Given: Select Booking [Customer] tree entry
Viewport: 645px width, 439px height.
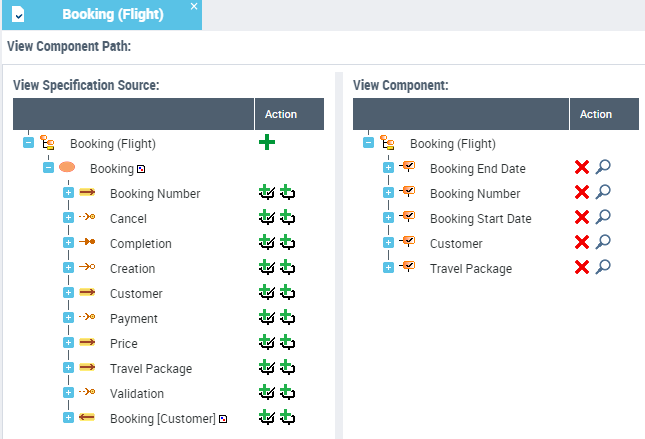Looking at the screenshot, I should [162, 418].
